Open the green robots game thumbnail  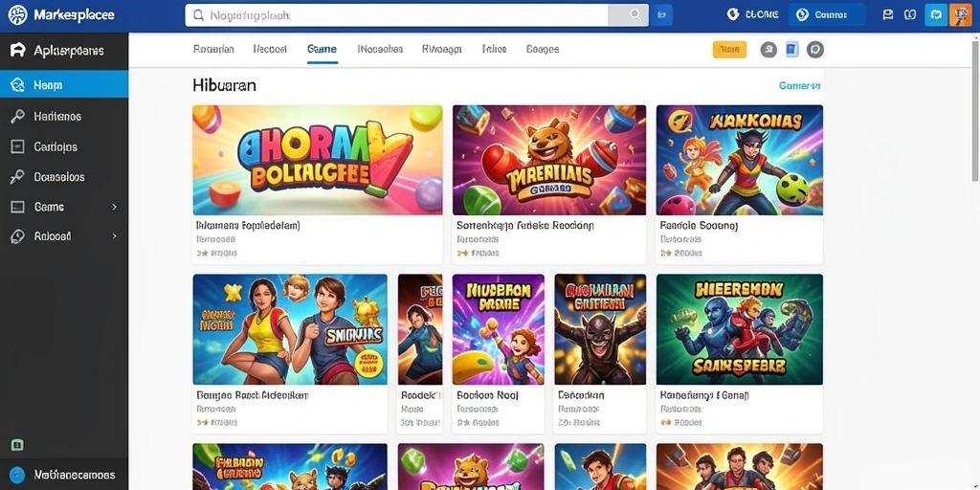740,329
